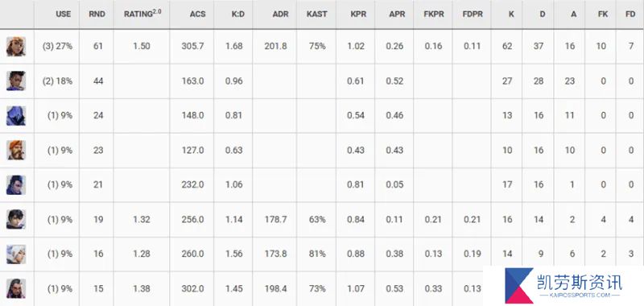This screenshot has width=644, height=306.
Task: Sort table by the RND column header
Action: 97,14
